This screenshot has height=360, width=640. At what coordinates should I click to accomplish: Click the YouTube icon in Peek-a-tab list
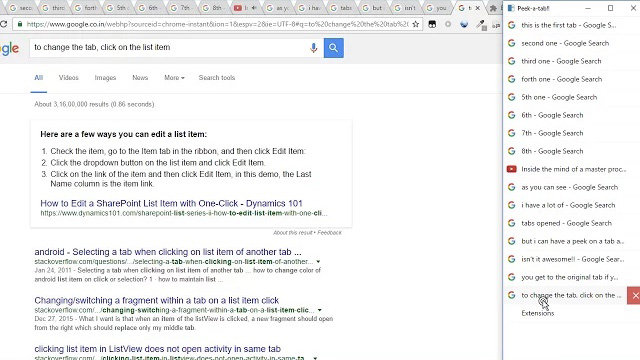(x=511, y=169)
